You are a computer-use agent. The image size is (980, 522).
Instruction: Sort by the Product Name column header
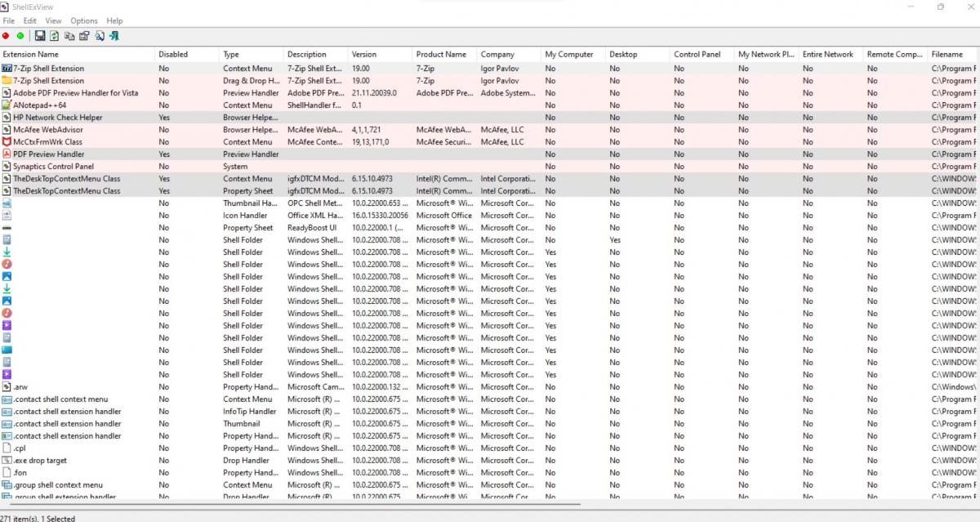[x=445, y=55]
